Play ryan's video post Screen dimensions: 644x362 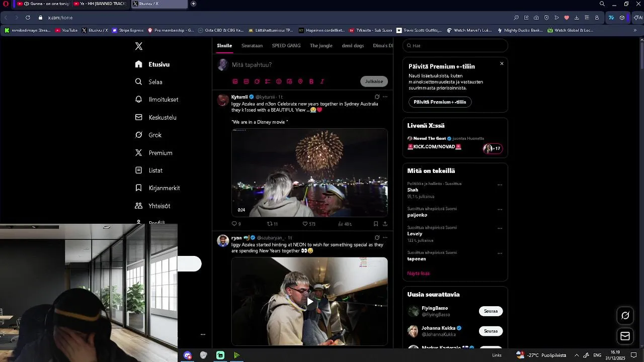point(310,302)
